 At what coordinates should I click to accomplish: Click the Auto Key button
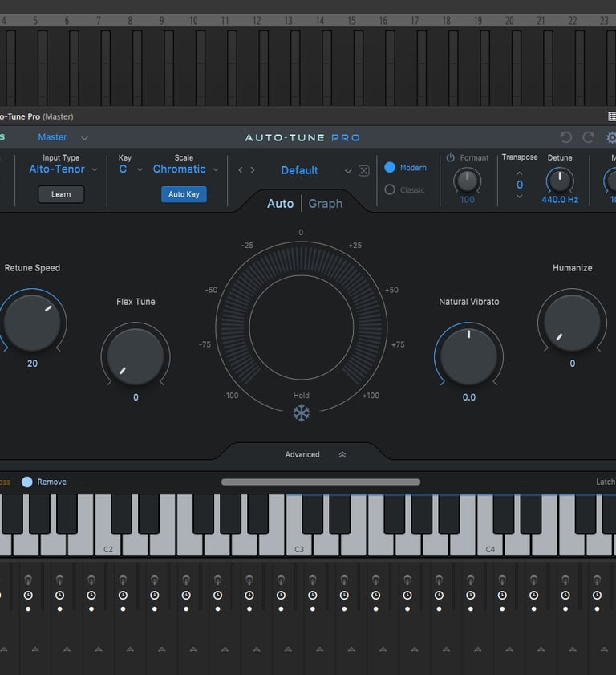pyautogui.click(x=184, y=194)
